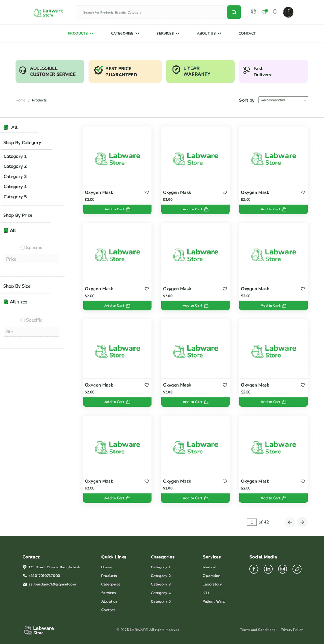Open the Instagram icon in footer
This screenshot has width=324, height=644.
pyautogui.click(x=283, y=569)
